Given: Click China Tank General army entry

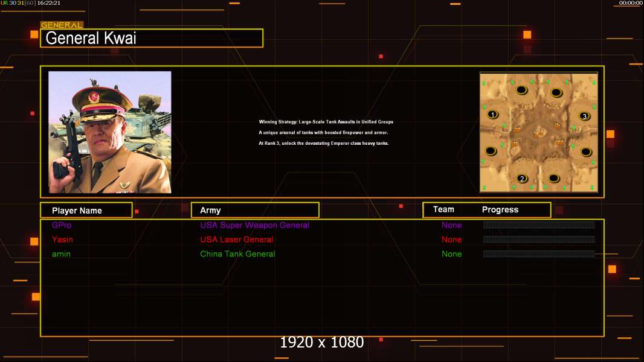Looking at the screenshot, I should [237, 254].
